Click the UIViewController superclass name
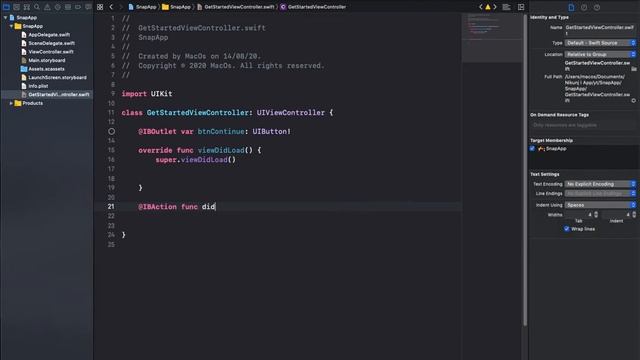 tap(291, 113)
